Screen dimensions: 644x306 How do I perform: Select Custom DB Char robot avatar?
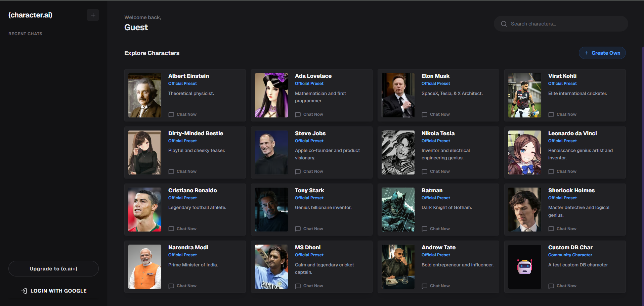click(x=525, y=267)
